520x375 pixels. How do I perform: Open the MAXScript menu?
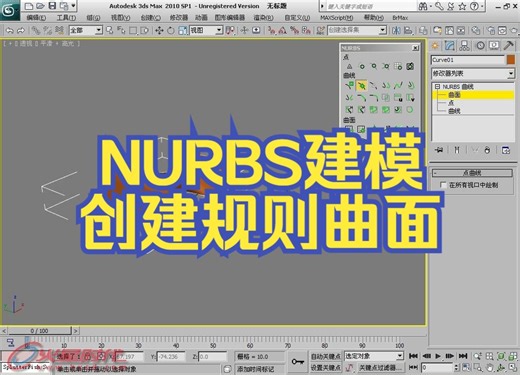337,18
